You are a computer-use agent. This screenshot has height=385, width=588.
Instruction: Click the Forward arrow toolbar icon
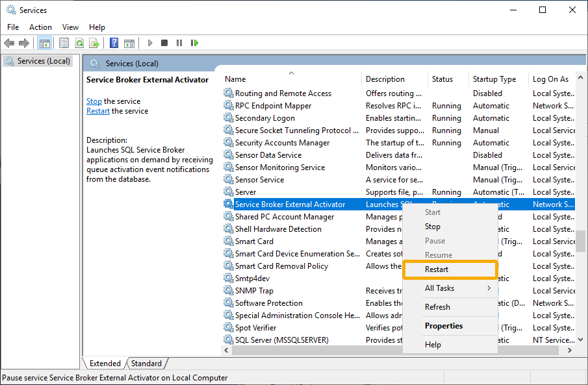pos(24,43)
